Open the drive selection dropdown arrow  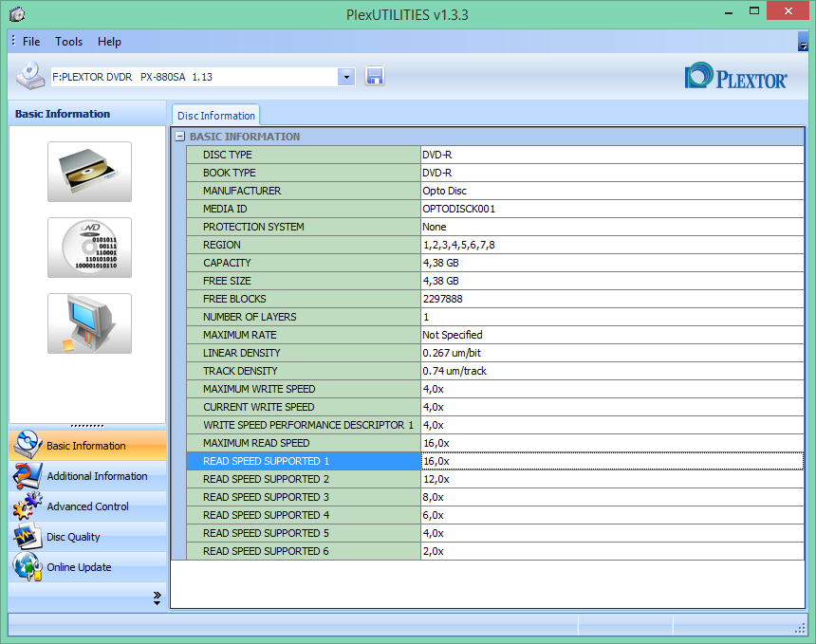point(346,77)
